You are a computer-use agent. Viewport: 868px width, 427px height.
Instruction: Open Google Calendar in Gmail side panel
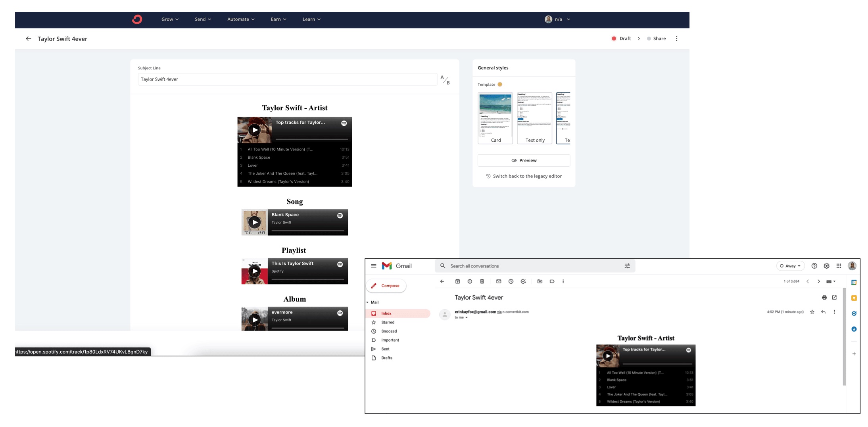tap(854, 283)
